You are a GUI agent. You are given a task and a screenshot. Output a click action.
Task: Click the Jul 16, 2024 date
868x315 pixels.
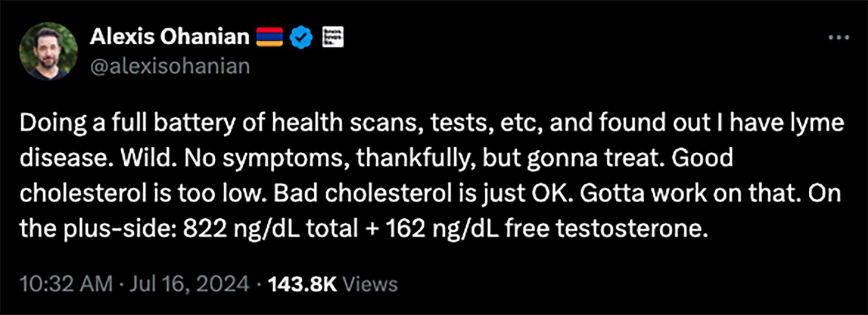tap(189, 284)
